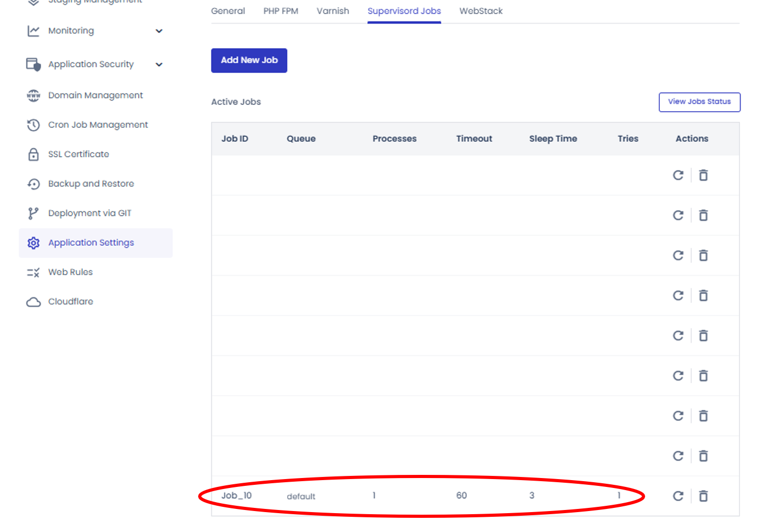This screenshot has height=532, width=762.
Task: Expand the Monitoring menu chevron
Action: click(159, 31)
